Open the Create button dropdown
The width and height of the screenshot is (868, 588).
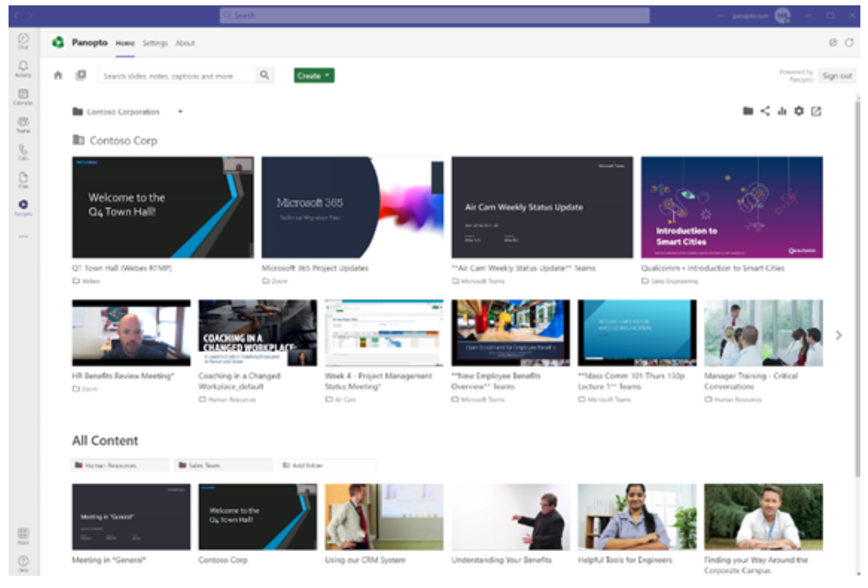pyautogui.click(x=313, y=75)
